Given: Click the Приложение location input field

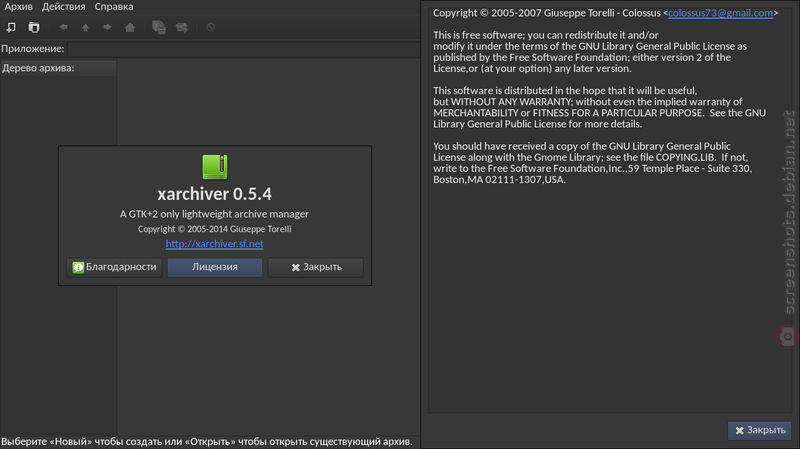Looking at the screenshot, I should 244,49.
